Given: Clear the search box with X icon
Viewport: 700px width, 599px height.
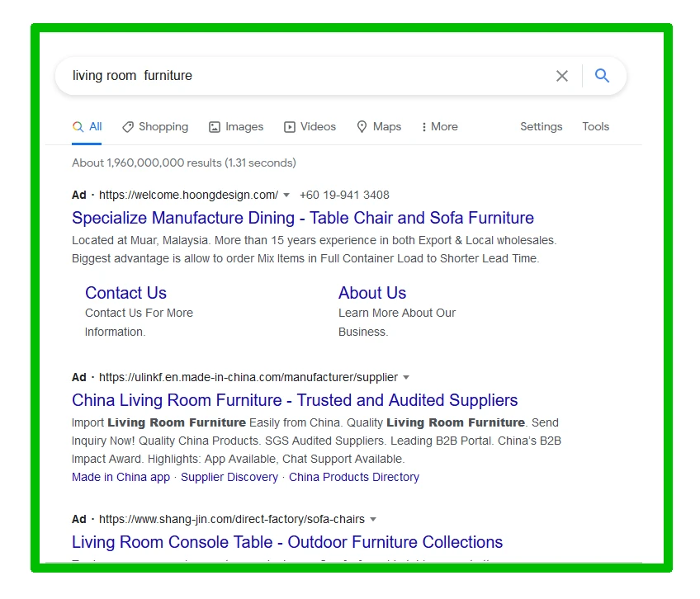Looking at the screenshot, I should (x=562, y=76).
